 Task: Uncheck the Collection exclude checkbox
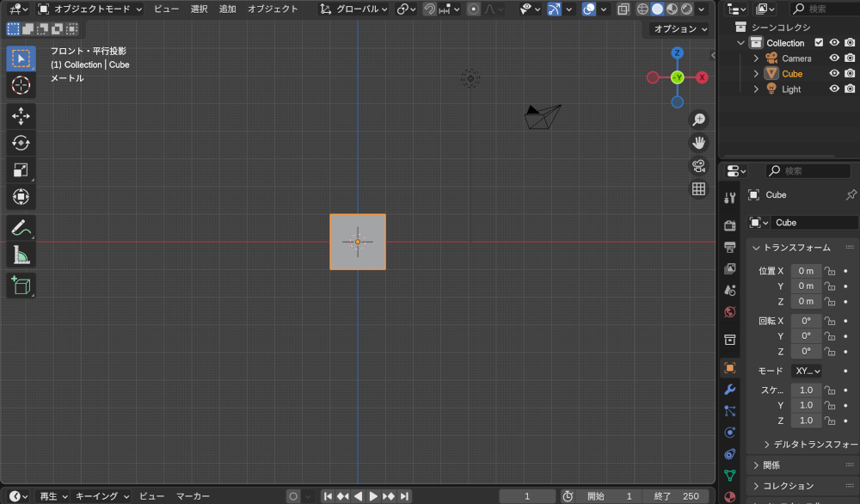click(x=819, y=43)
